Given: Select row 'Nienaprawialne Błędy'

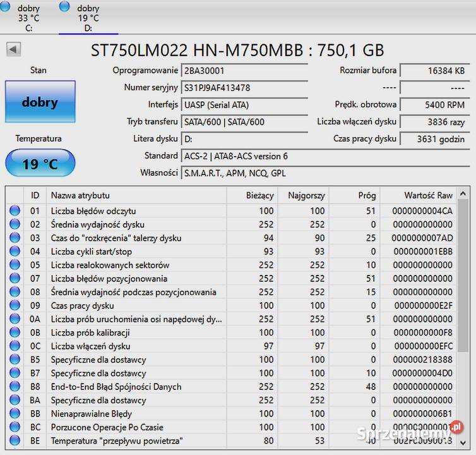Looking at the screenshot, I should point(230,414).
